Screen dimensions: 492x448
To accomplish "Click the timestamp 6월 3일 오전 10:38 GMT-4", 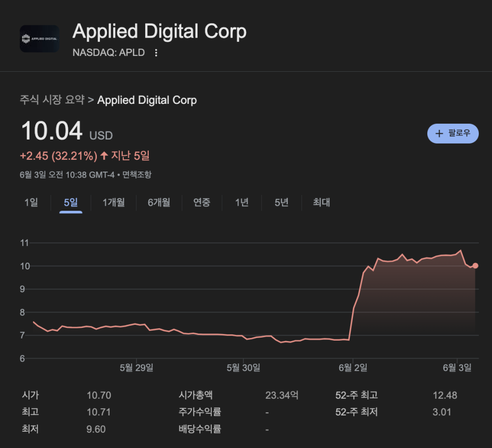I will click(67, 175).
